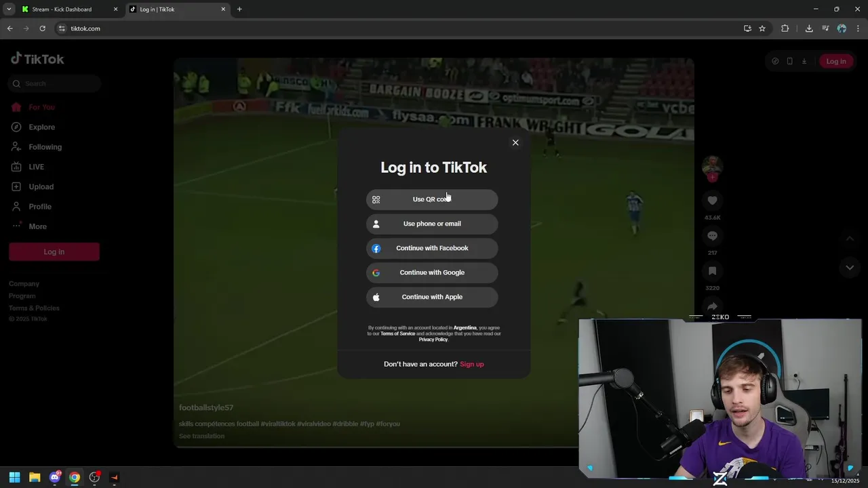Open the video creator's avatar

point(712,165)
